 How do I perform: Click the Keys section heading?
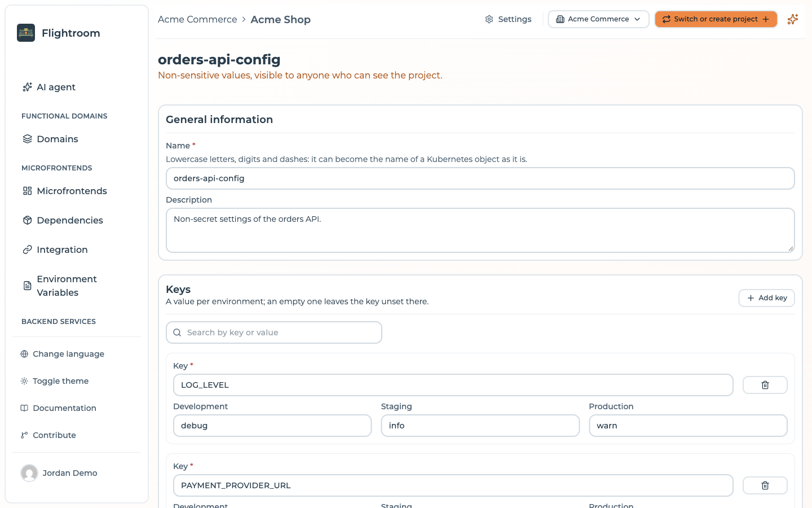178,290
